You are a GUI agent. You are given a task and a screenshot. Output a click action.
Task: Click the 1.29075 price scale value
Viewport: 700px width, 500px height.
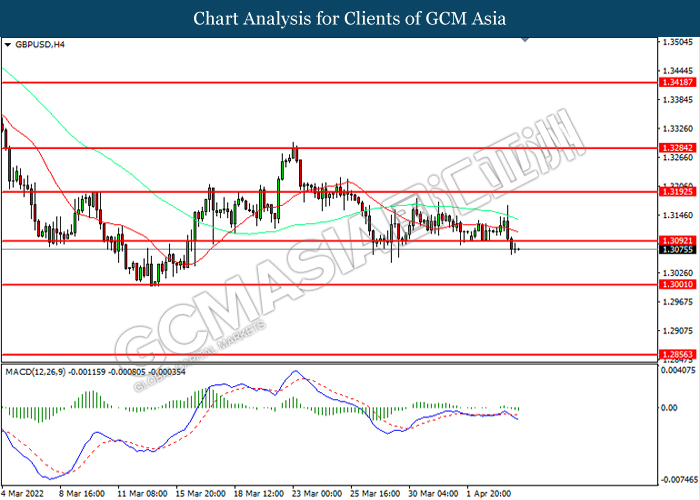point(678,331)
